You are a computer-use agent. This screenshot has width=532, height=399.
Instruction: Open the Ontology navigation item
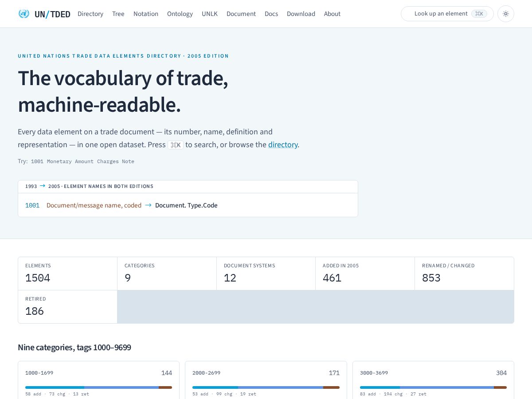coord(180,14)
